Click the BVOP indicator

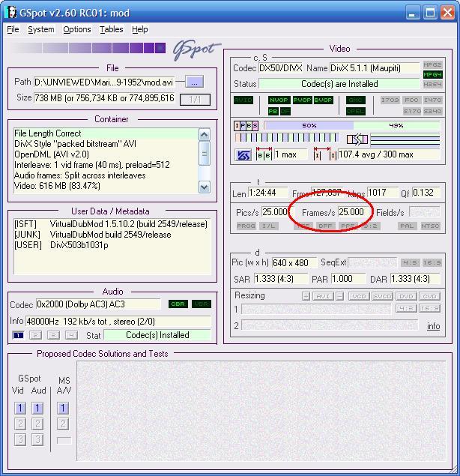[x=323, y=100]
